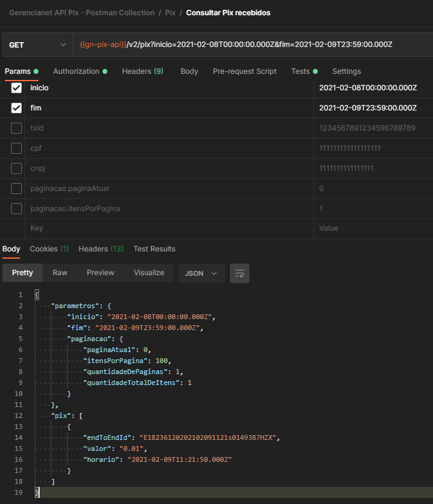Open the response Headers (13) tab
Image resolution: width=433 pixels, height=504 pixels.
coord(101,249)
